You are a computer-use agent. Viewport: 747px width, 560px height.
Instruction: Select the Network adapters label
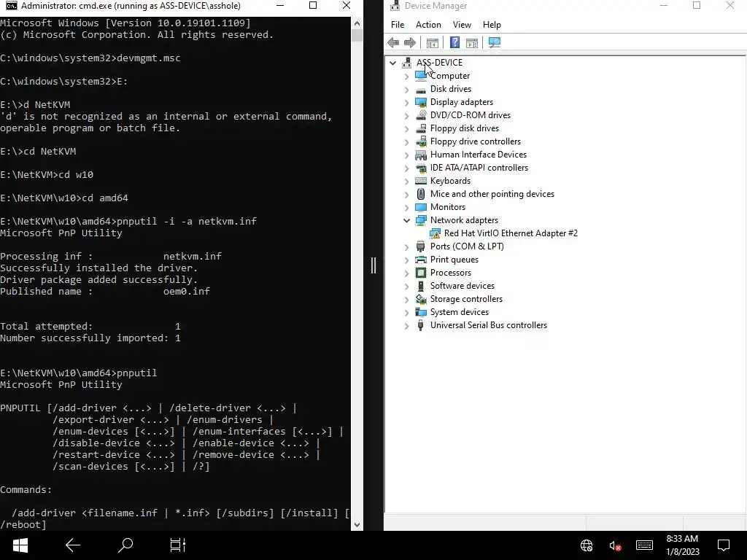click(x=464, y=220)
